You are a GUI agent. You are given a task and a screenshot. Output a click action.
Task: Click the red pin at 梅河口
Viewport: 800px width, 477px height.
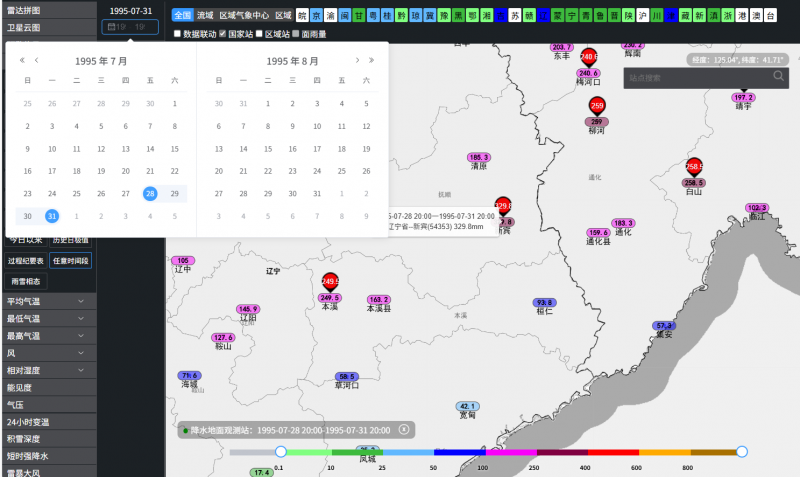[588, 57]
